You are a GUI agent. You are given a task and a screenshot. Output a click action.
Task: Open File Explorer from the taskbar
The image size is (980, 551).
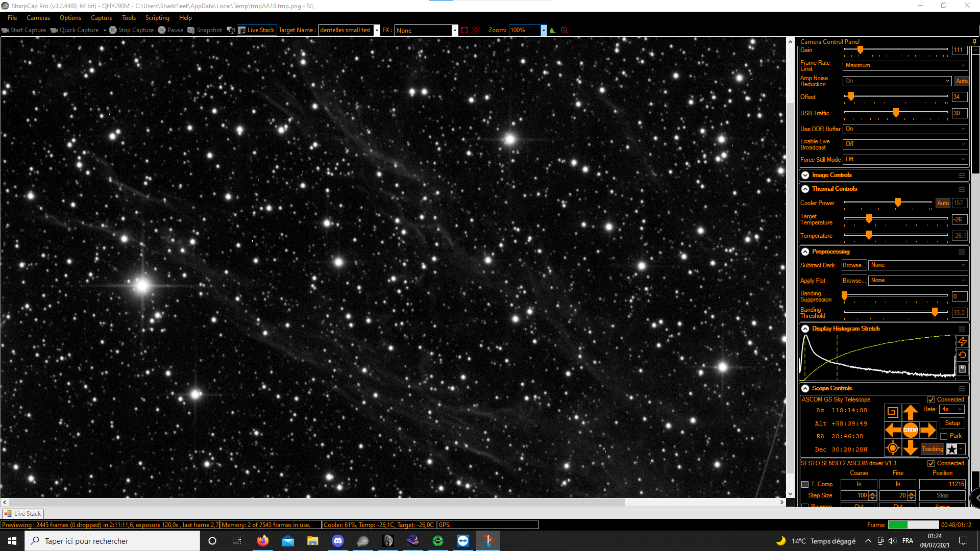(x=313, y=541)
